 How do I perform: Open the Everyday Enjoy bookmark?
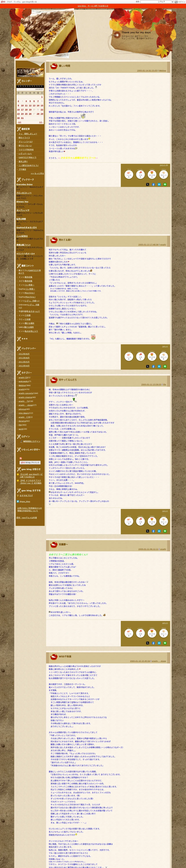click(24, 184)
